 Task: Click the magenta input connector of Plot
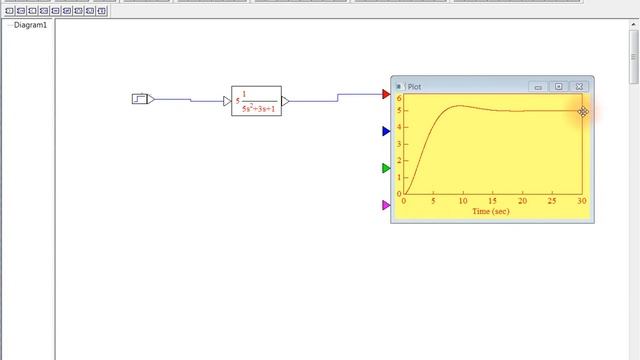386,205
